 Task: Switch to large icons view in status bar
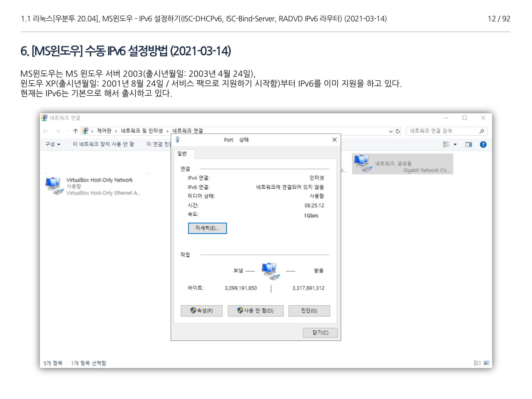tap(487, 363)
